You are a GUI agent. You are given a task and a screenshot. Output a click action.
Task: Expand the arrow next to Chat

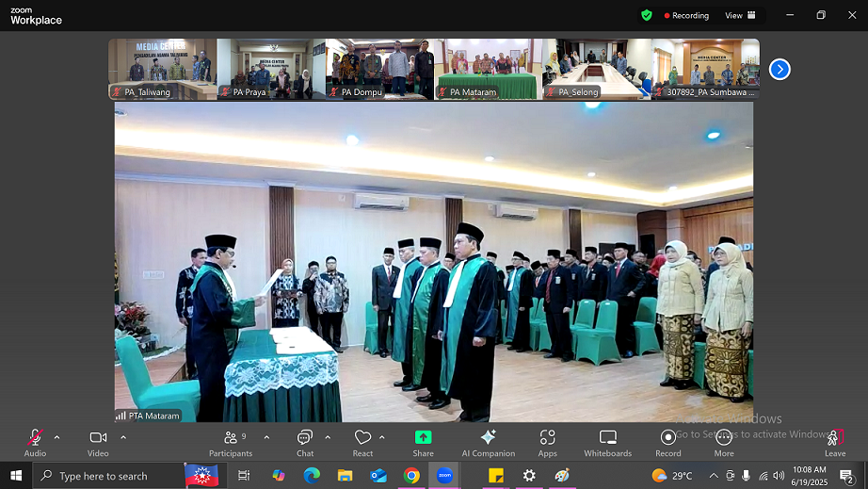[x=328, y=437]
